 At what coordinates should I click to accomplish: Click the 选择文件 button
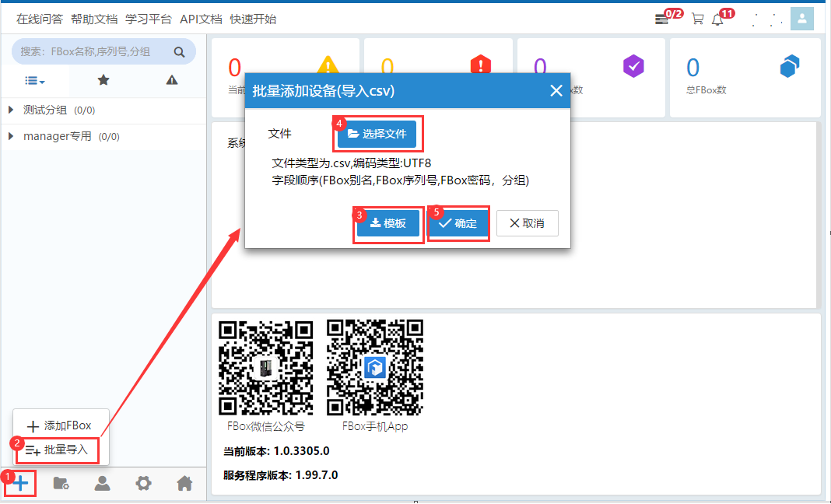click(377, 134)
